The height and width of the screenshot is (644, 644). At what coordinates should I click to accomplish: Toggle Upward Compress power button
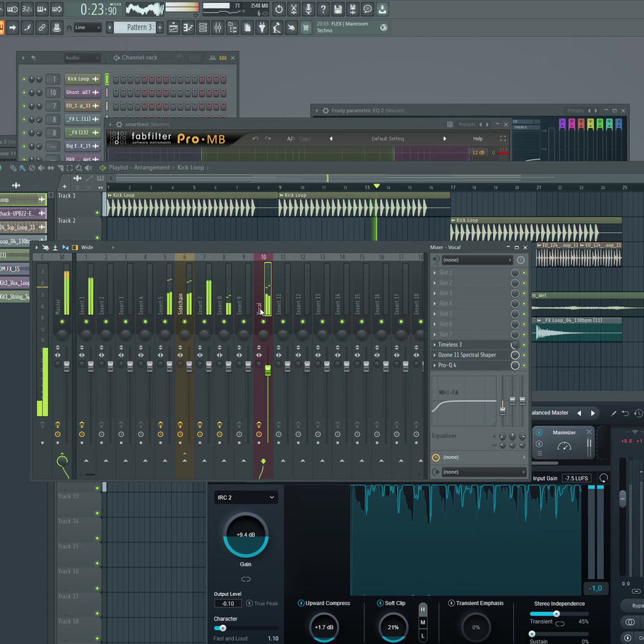pyautogui.click(x=301, y=603)
